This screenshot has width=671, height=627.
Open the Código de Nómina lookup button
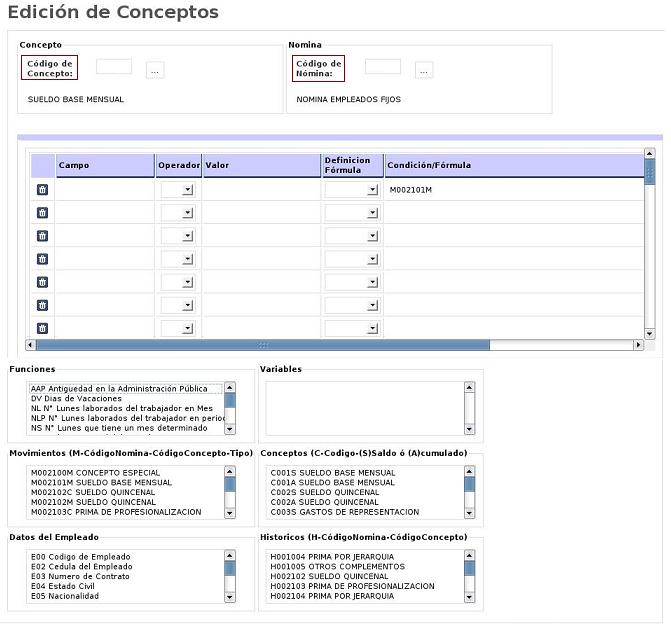coord(424,70)
